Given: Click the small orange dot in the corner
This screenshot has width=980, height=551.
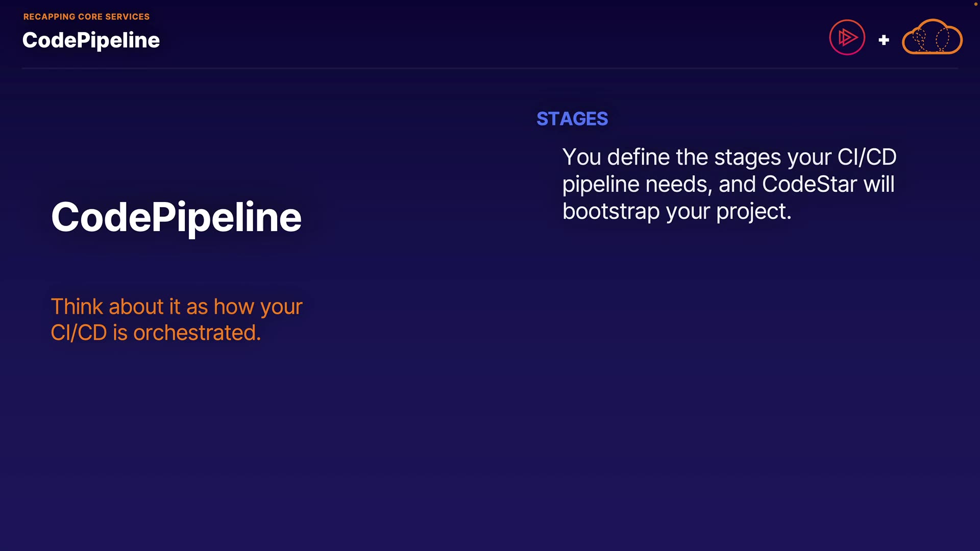Looking at the screenshot, I should pyautogui.click(x=975, y=4).
